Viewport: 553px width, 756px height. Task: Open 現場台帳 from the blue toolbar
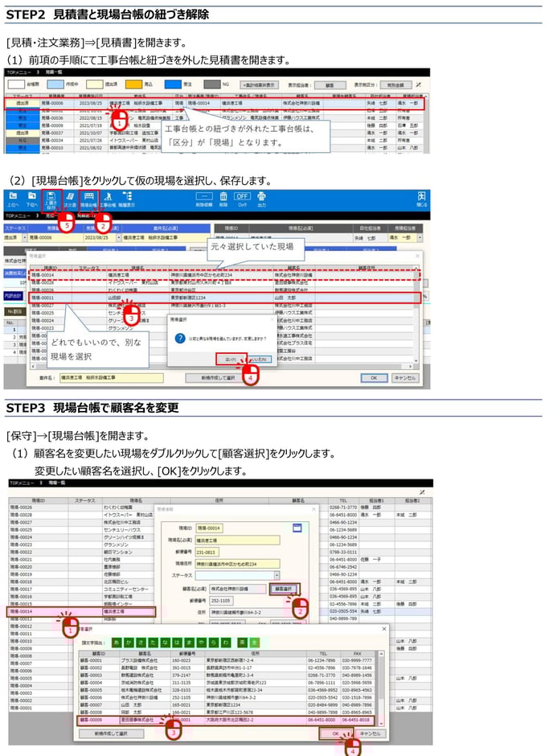pyautogui.click(x=89, y=199)
